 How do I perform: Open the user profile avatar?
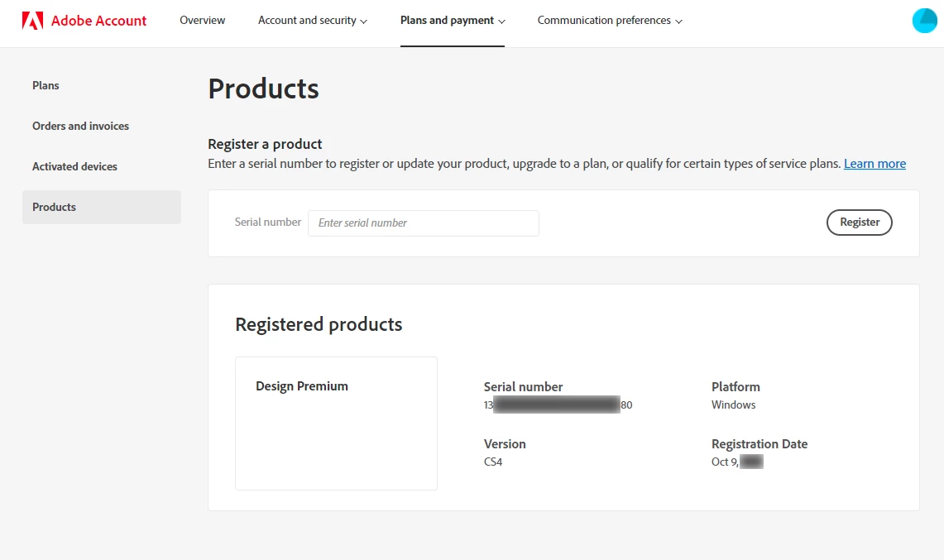point(925,21)
